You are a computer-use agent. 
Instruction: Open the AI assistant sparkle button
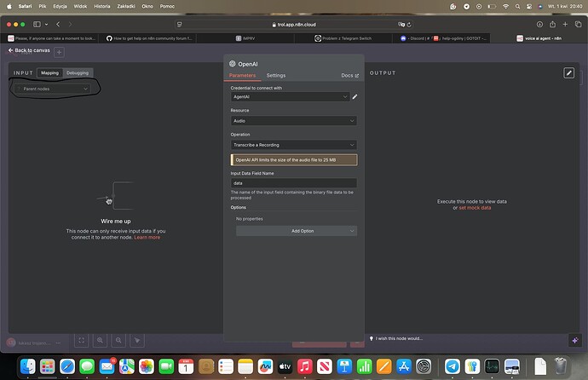[x=575, y=340]
